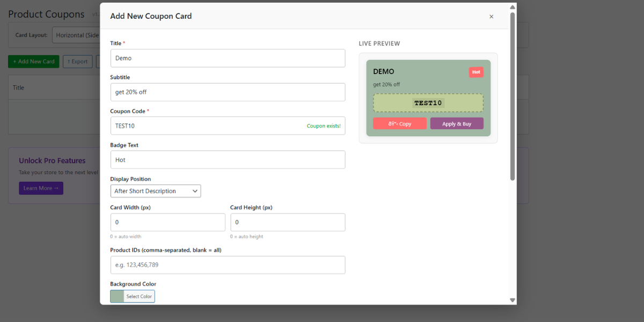
Task: Open the Display Position dropdown
Action: click(x=156, y=191)
